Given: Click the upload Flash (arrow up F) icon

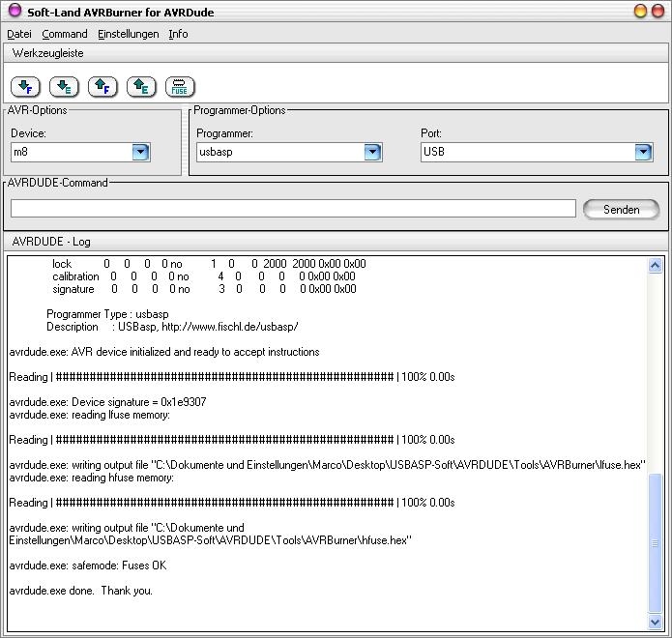Looking at the screenshot, I should point(102,87).
